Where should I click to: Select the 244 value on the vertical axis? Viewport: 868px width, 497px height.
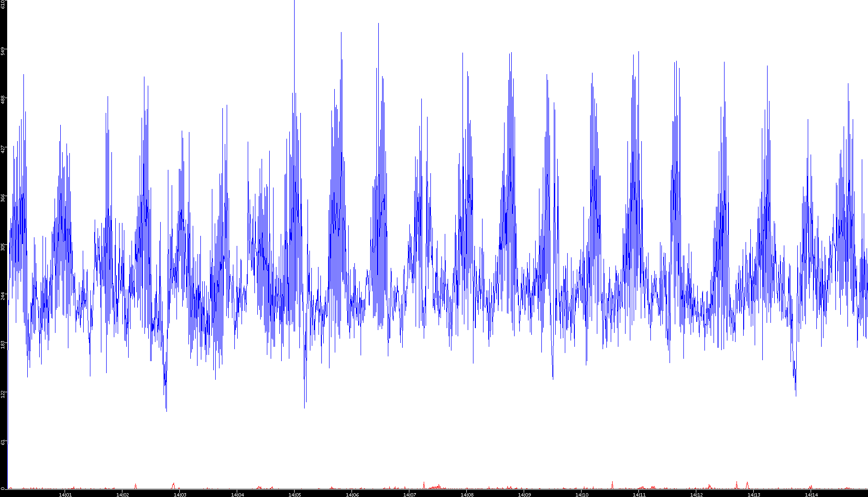[x=3, y=296]
